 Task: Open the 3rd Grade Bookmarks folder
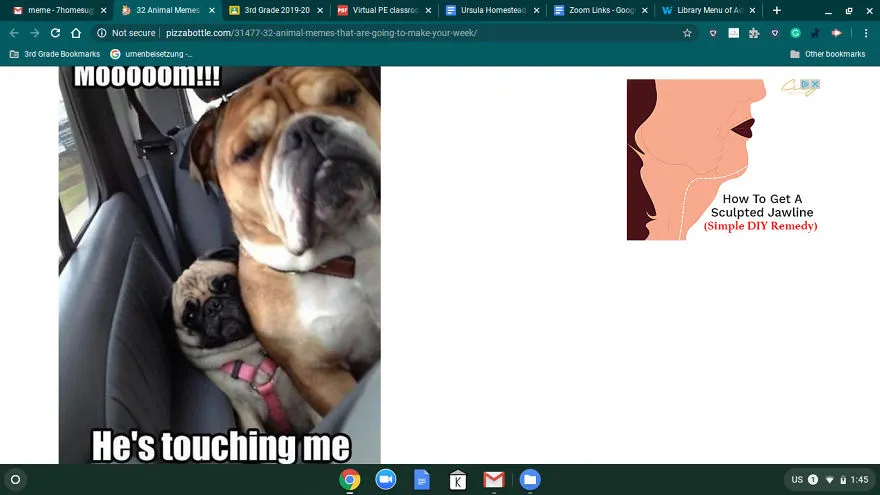55,54
